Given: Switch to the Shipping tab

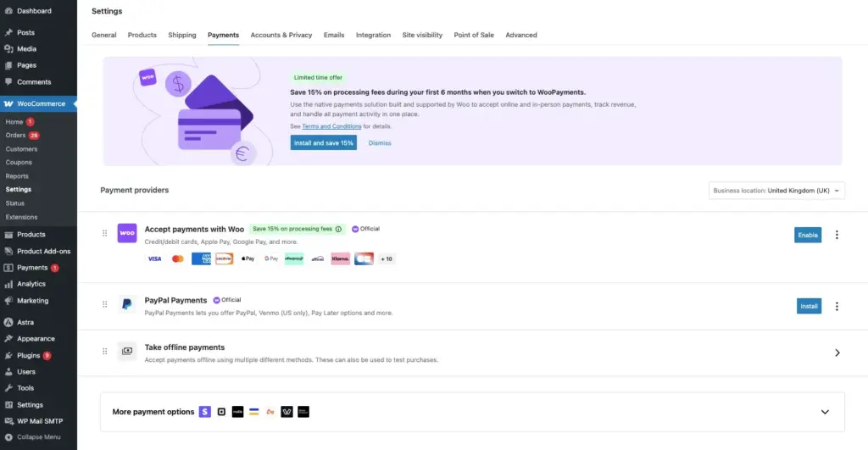Looking at the screenshot, I should pos(182,35).
